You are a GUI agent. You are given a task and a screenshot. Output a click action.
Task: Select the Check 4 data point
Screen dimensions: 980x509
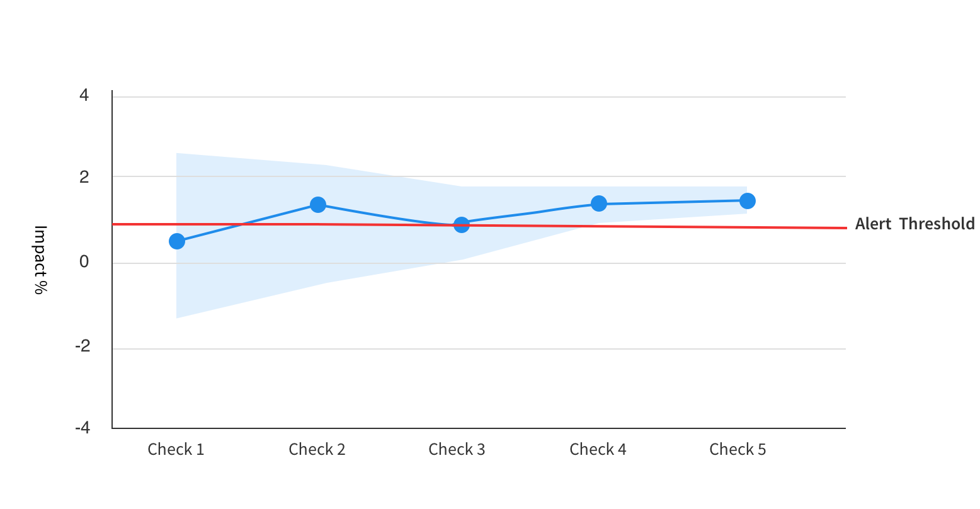[599, 203]
